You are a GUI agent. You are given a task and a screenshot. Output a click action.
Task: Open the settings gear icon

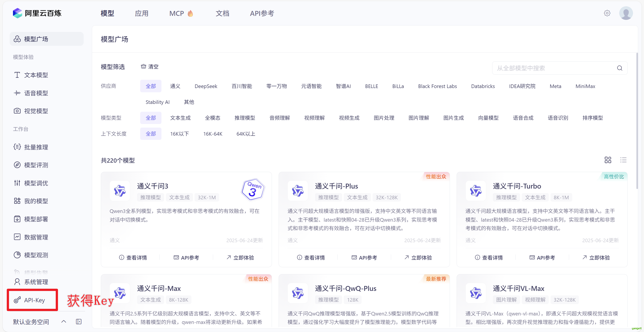pyautogui.click(x=607, y=13)
